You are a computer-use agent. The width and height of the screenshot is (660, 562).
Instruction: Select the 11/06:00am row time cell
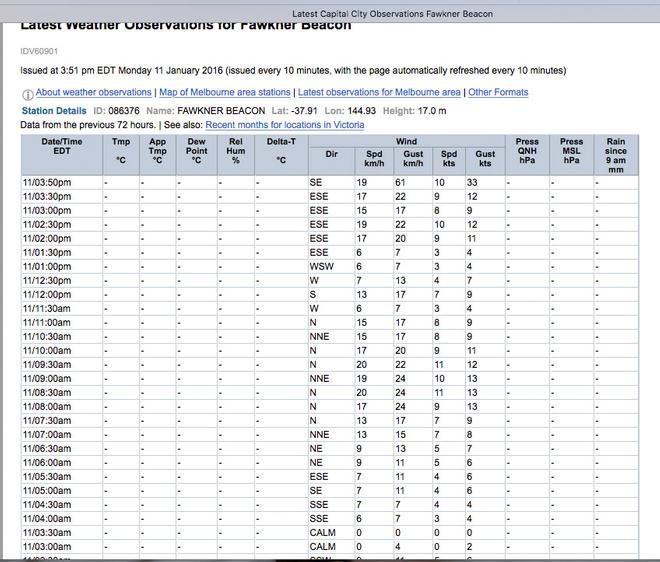[61, 463]
